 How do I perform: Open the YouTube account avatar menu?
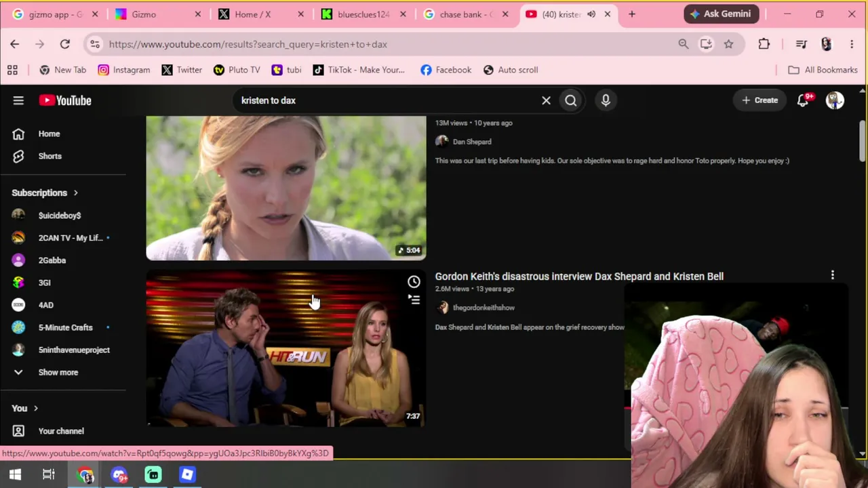(x=835, y=100)
